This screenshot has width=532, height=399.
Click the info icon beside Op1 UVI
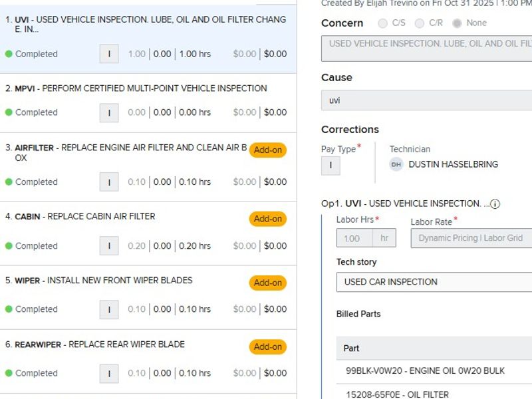click(x=495, y=204)
